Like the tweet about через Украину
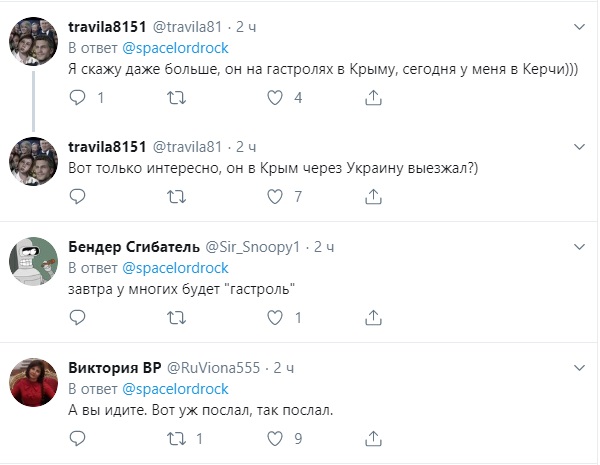This screenshot has height=465, width=600. tap(275, 197)
